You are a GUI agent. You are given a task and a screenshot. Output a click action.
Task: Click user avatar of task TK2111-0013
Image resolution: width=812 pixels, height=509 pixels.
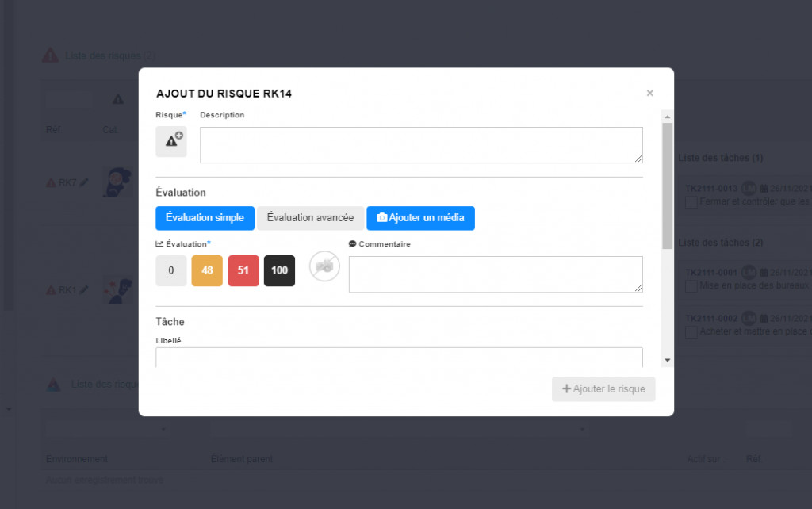749,189
